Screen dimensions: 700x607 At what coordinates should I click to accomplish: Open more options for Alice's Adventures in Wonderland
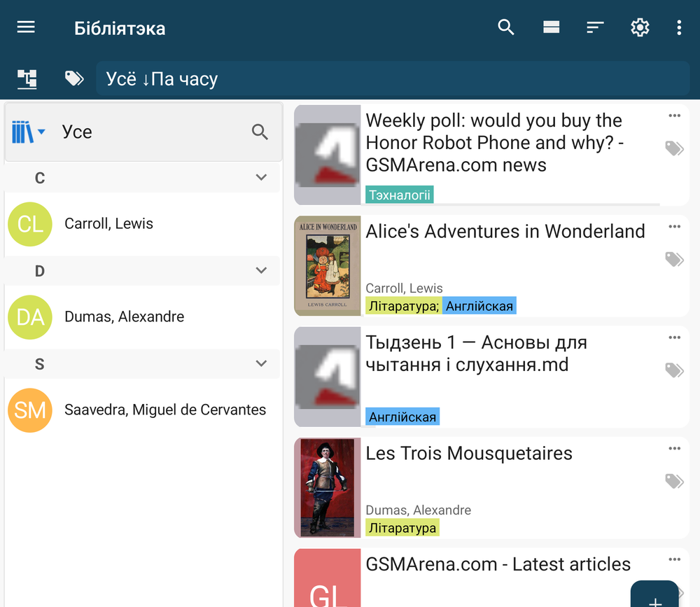coord(674,226)
